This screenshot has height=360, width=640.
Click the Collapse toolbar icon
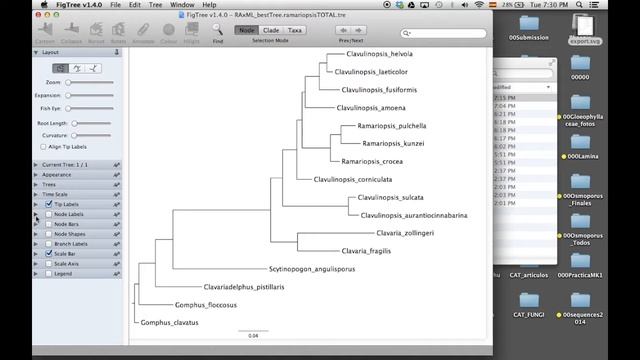71,30
